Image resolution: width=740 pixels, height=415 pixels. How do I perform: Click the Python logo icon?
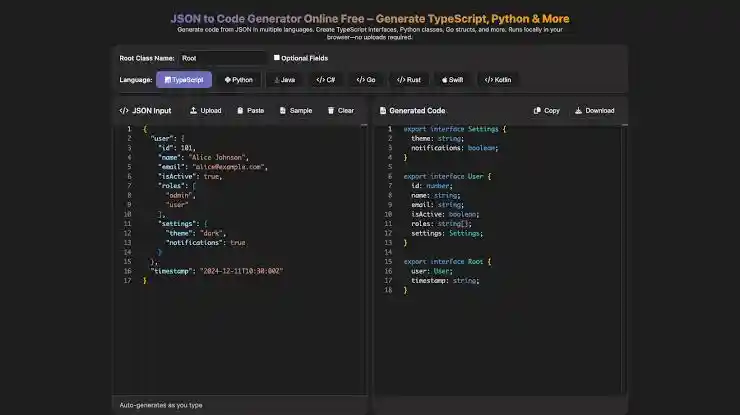click(x=227, y=80)
